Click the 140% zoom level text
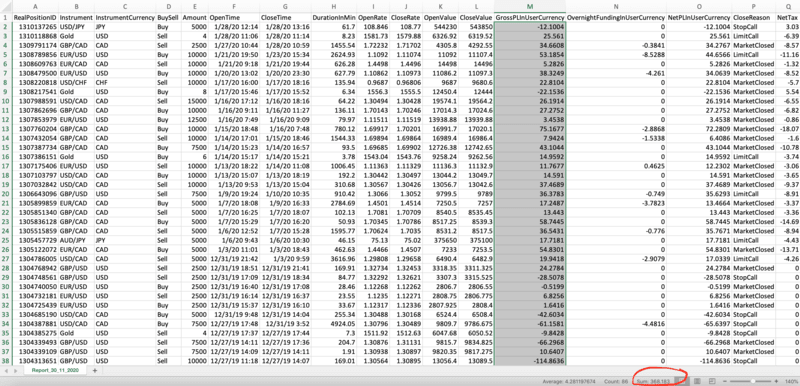 point(791,381)
